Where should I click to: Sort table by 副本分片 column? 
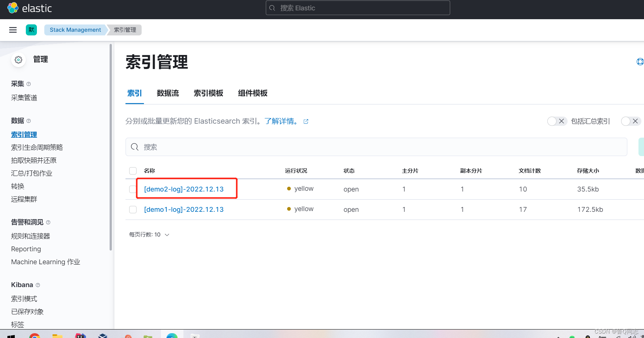(x=471, y=171)
